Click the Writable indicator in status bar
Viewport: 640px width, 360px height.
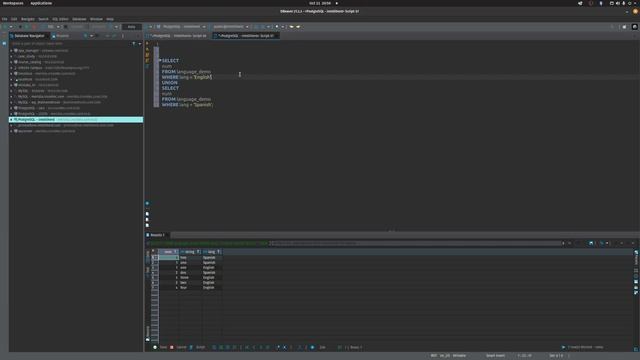459,356
